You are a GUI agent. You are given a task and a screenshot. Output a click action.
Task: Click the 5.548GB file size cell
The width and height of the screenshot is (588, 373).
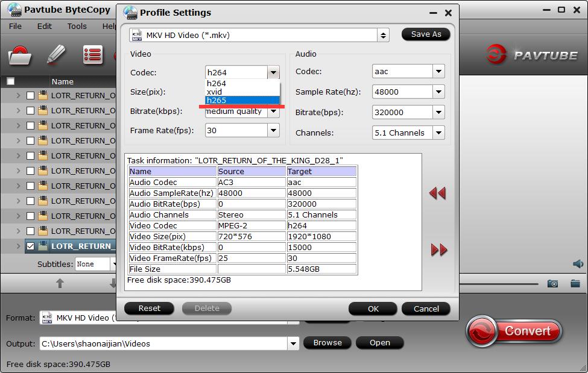[321, 269]
